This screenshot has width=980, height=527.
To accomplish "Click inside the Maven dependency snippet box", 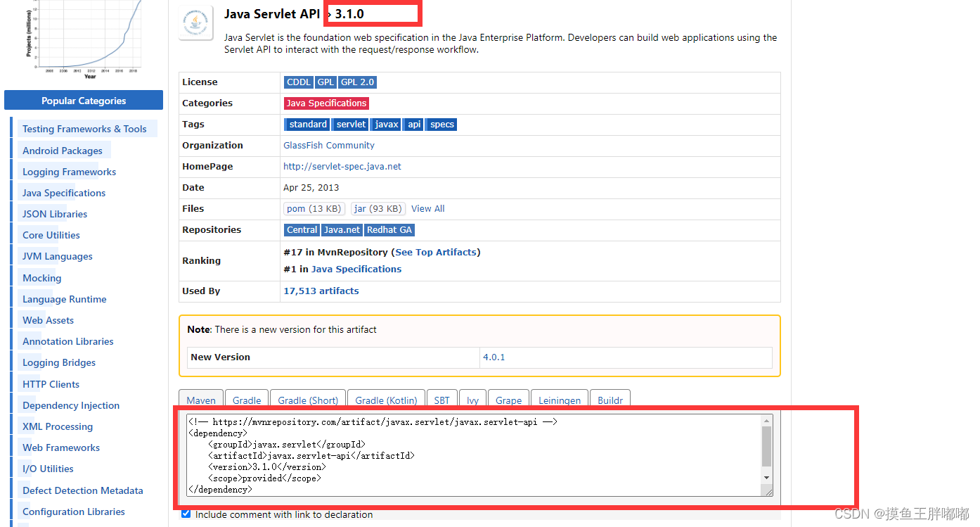I will pos(474,455).
